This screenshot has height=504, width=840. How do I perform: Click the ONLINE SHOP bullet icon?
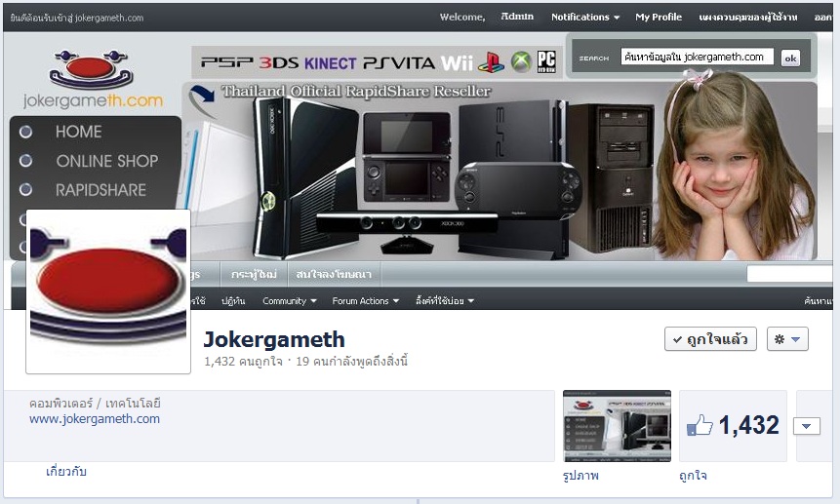[x=25, y=161]
